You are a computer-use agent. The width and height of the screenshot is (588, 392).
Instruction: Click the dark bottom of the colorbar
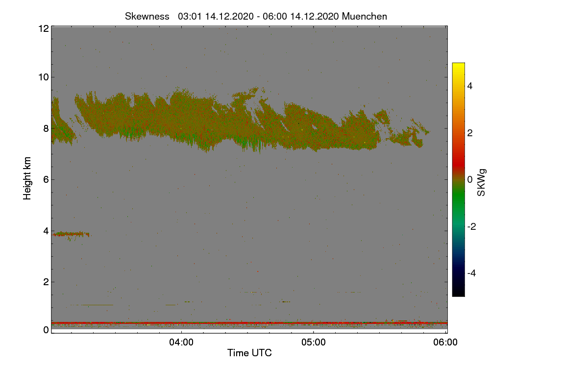[458, 289]
